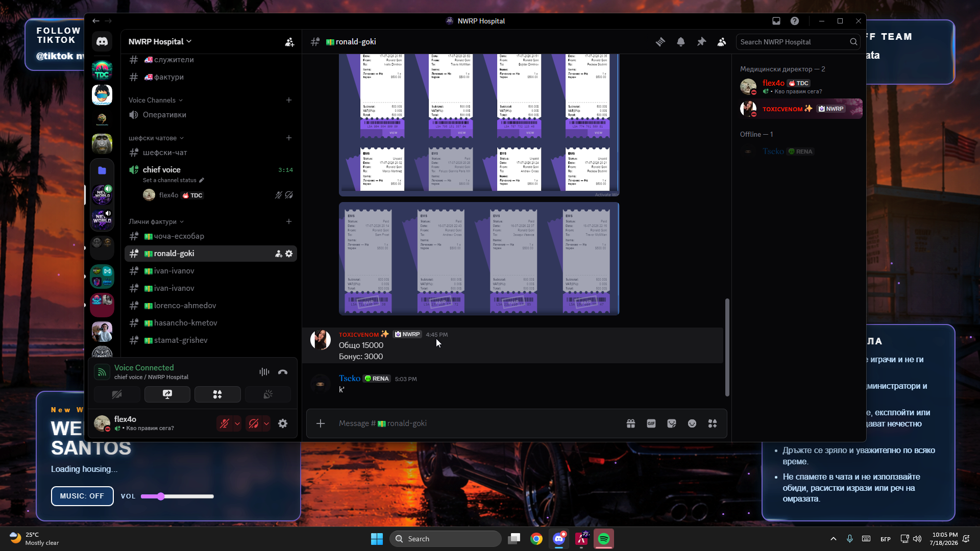Open Tseko offline member profile
The height and width of the screenshot is (551, 980).
801,152
